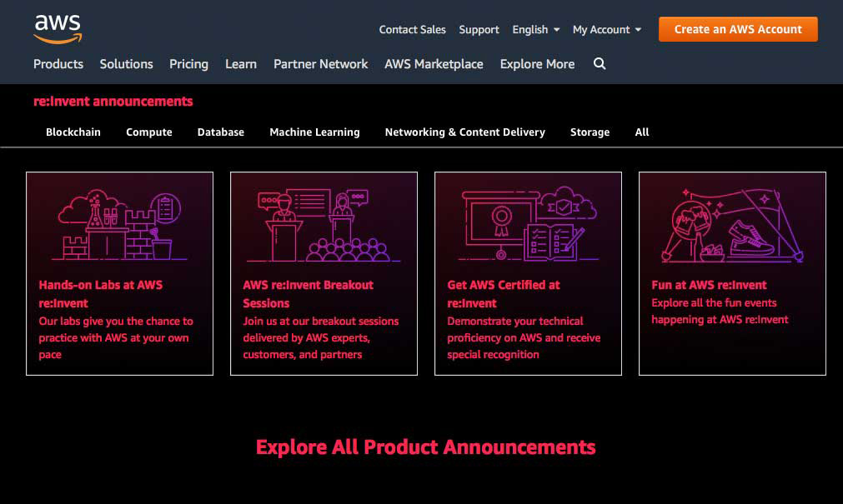Click the Support link
This screenshot has height=504, width=843.
tap(479, 29)
